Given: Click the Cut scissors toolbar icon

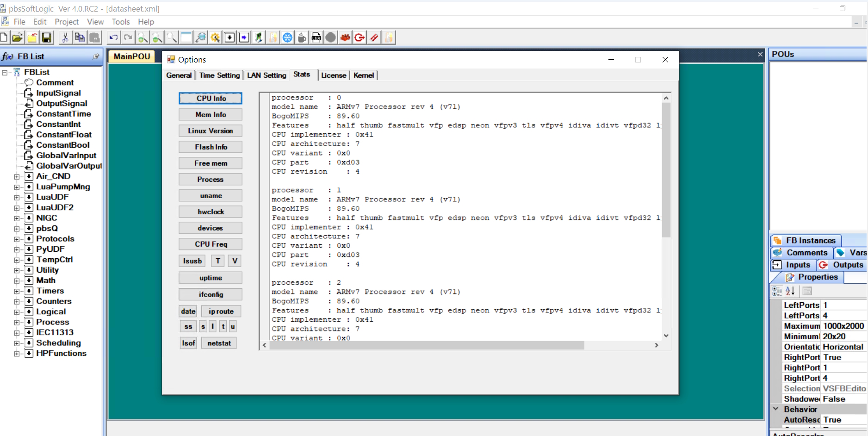Looking at the screenshot, I should pos(65,37).
